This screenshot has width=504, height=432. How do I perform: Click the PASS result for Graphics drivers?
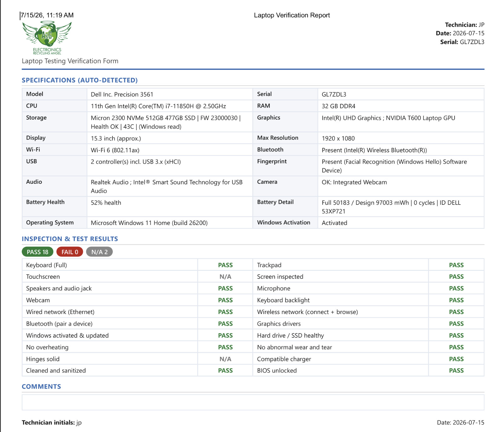[x=456, y=323]
